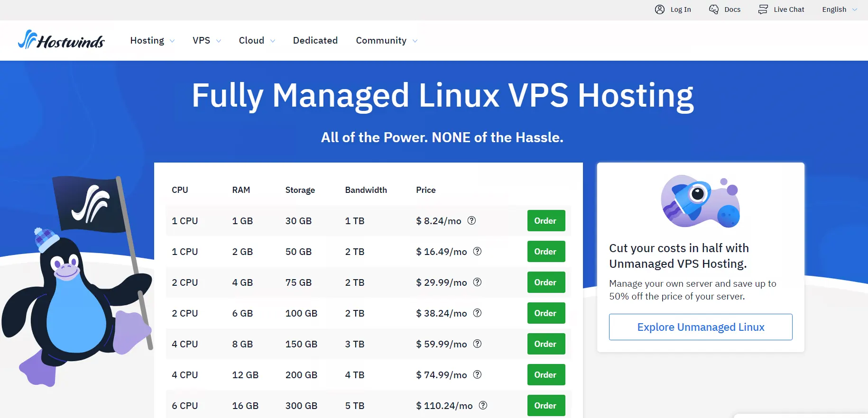Click the $ 16.49/mo price

442,252
